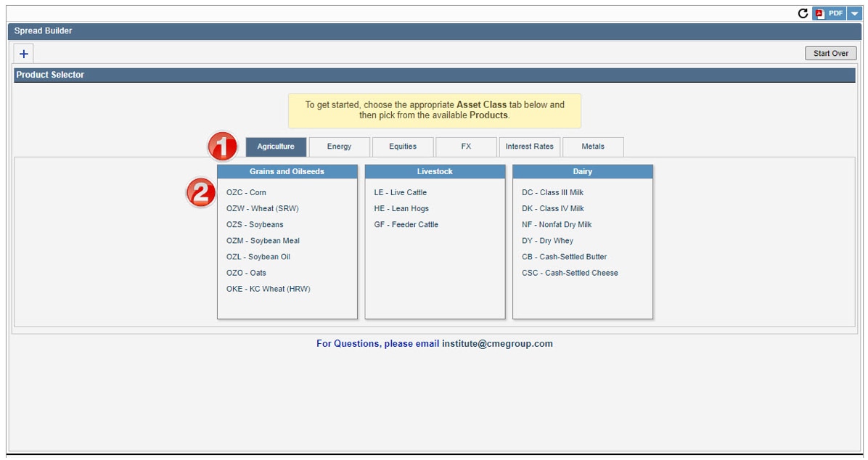Switch to the Agriculture tab
The image size is (868, 460).
[276, 147]
